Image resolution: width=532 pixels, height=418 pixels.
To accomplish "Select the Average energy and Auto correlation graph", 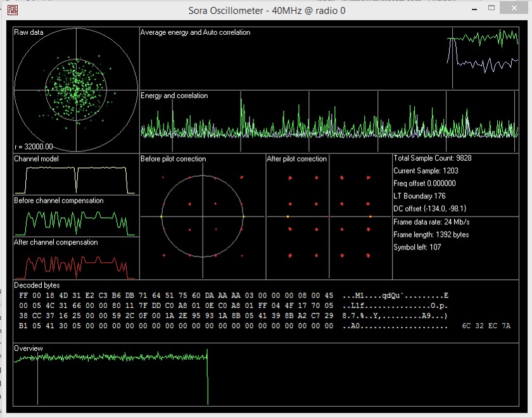I will [328, 58].
